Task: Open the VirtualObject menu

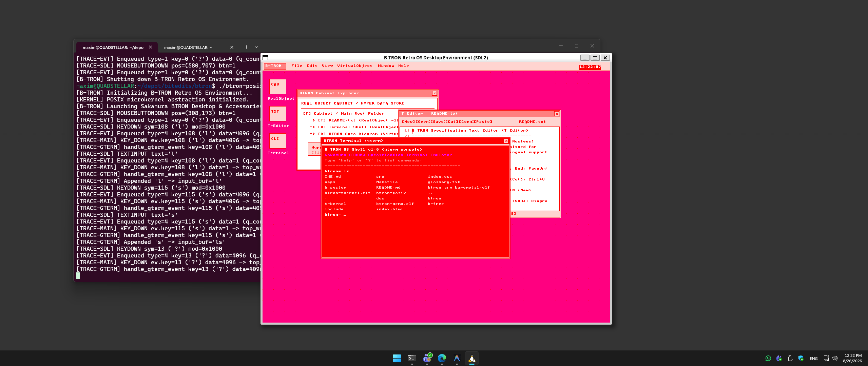Action: click(x=354, y=66)
